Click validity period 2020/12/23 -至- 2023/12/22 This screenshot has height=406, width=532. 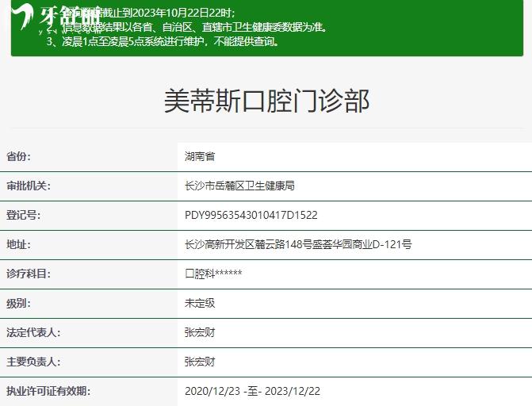(252, 391)
